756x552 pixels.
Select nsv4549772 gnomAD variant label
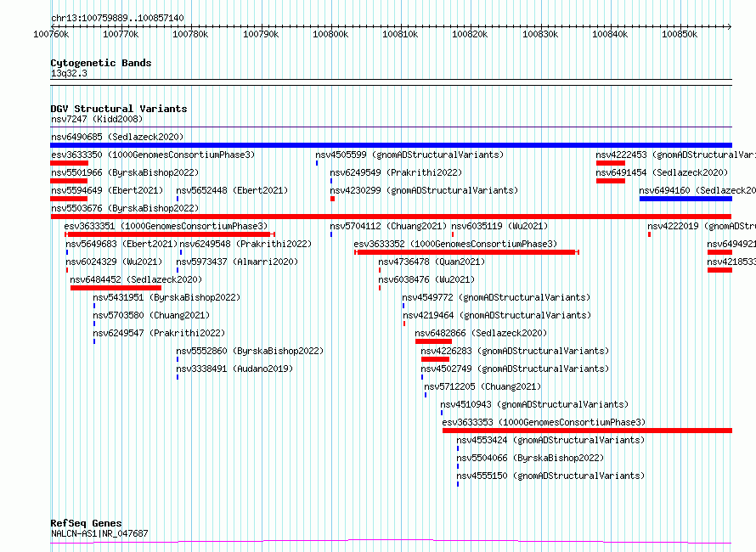[496, 297]
